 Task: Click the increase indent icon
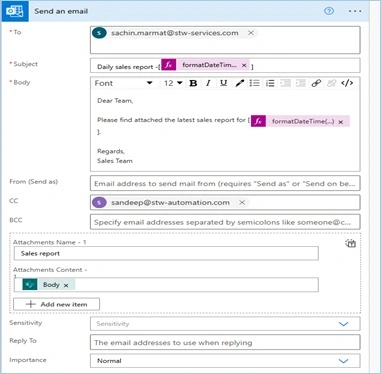301,83
